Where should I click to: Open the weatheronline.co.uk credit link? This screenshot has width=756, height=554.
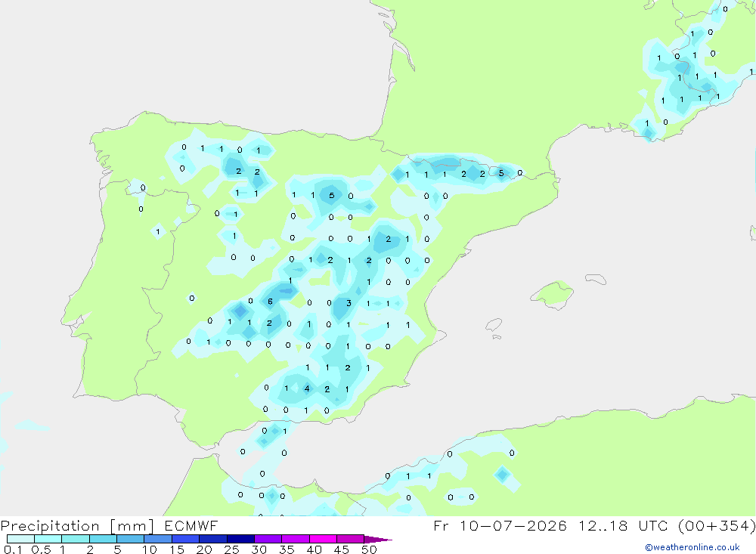pyautogui.click(x=692, y=547)
